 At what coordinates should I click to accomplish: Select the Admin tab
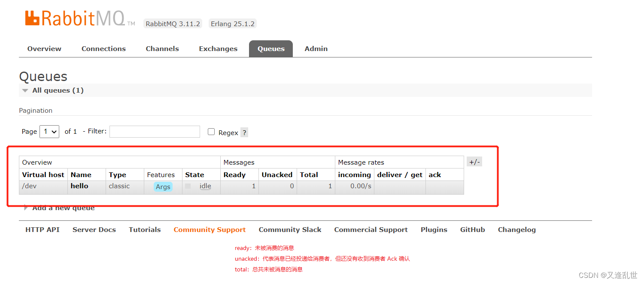point(316,48)
